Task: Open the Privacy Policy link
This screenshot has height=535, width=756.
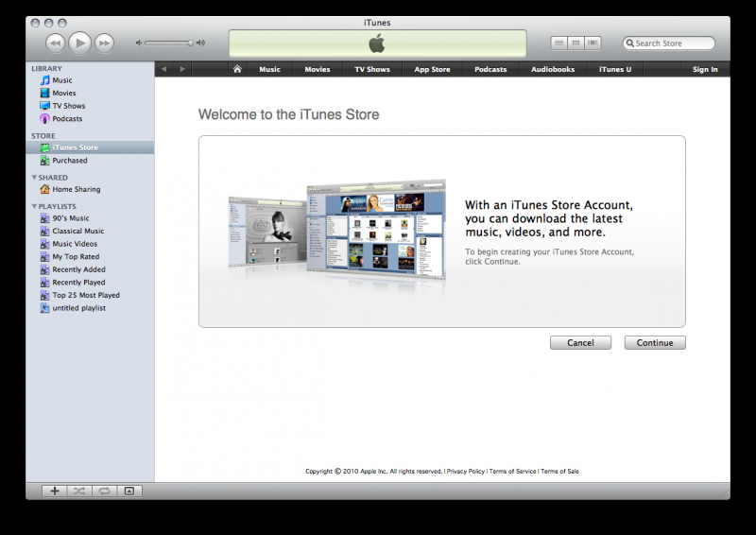Action: [466, 471]
